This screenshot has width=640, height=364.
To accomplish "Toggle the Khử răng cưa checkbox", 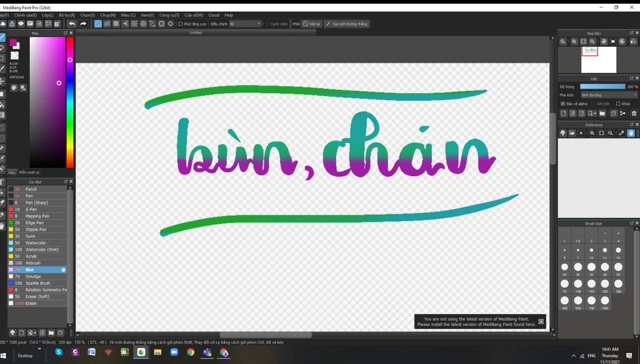I will tap(180, 24).
